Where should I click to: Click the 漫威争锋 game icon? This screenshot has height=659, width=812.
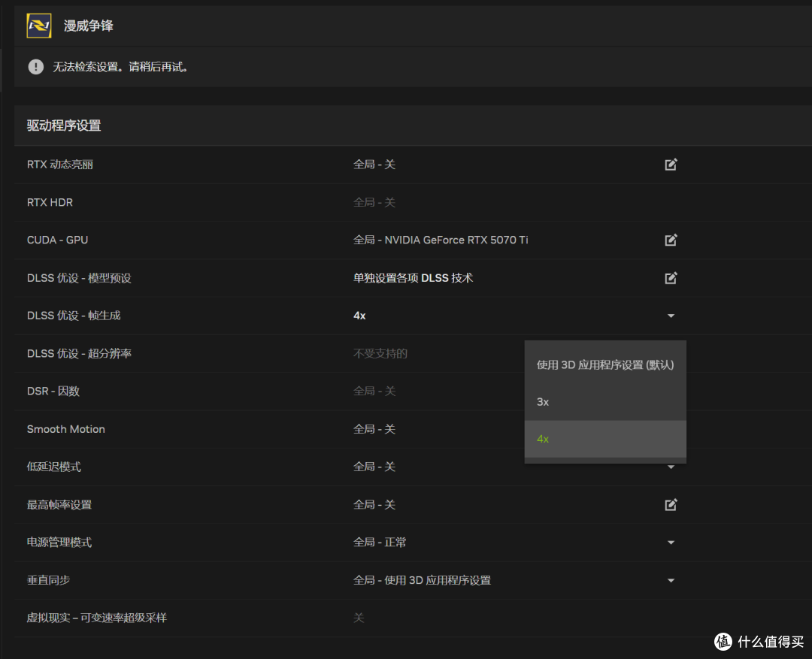[39, 26]
